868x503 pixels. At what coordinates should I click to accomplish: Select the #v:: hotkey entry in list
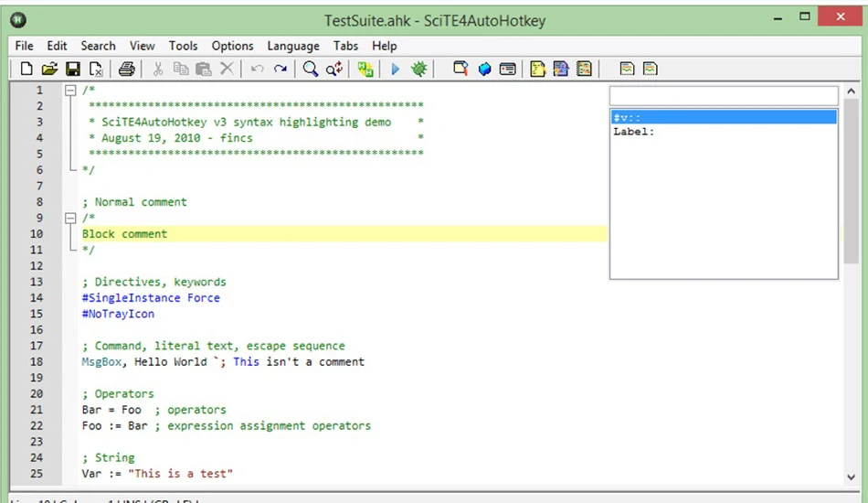coord(724,117)
